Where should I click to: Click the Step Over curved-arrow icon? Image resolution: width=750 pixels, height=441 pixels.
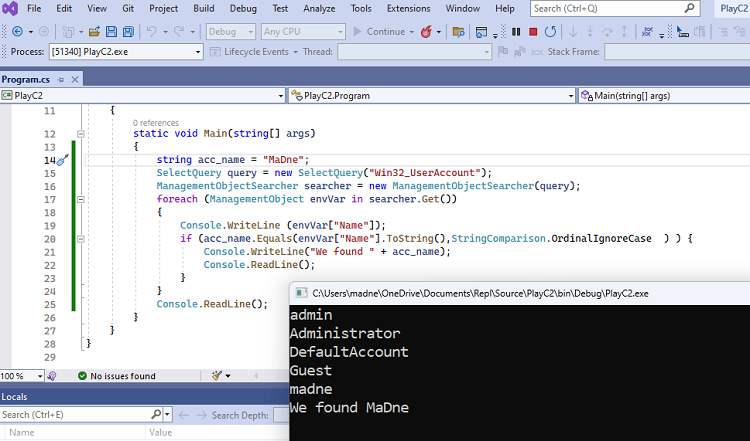607,32
